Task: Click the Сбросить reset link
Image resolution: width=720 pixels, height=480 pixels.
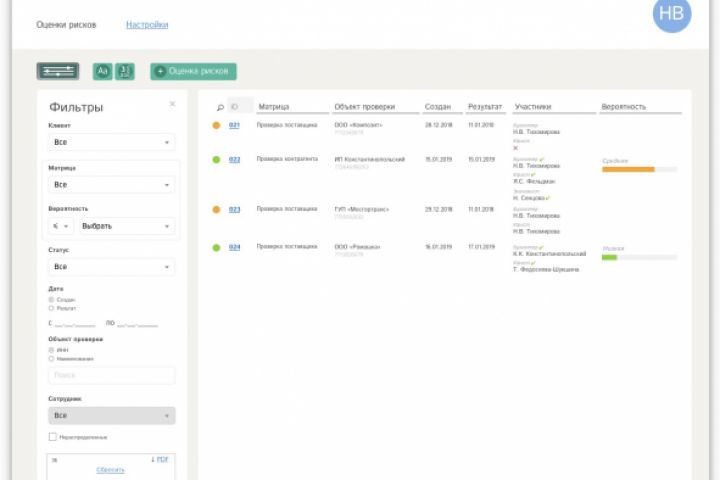Action: click(x=110, y=469)
